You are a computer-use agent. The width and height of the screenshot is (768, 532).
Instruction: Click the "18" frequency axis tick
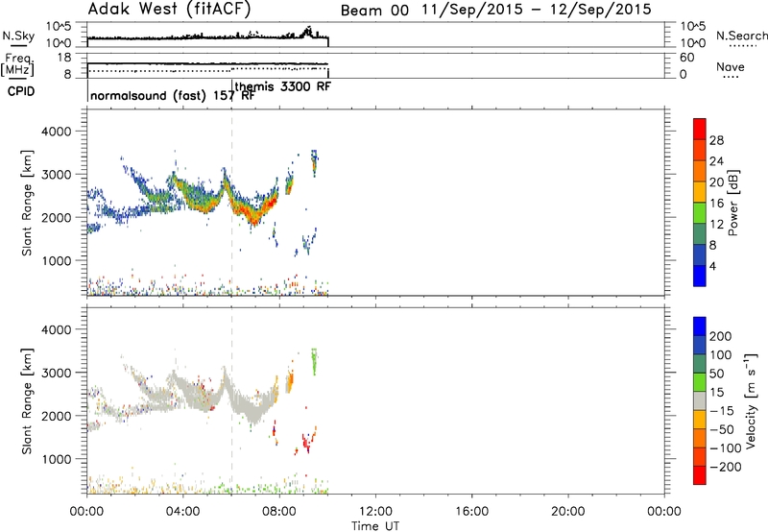point(64,58)
